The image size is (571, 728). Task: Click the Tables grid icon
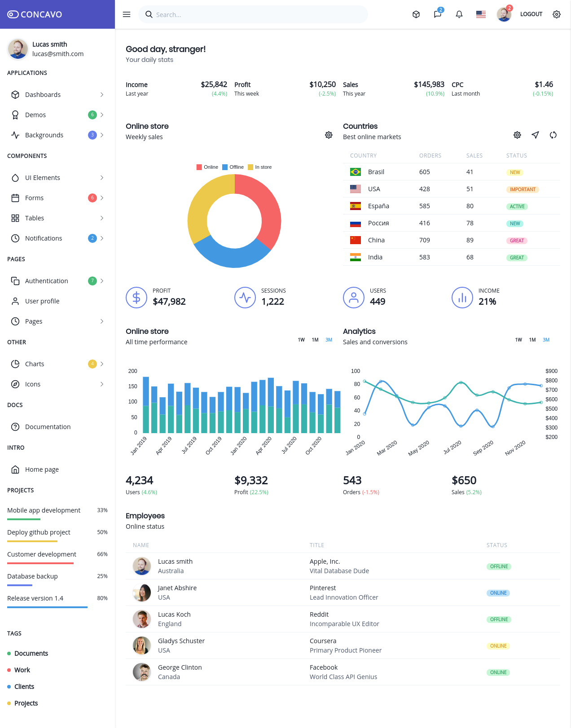tap(15, 218)
